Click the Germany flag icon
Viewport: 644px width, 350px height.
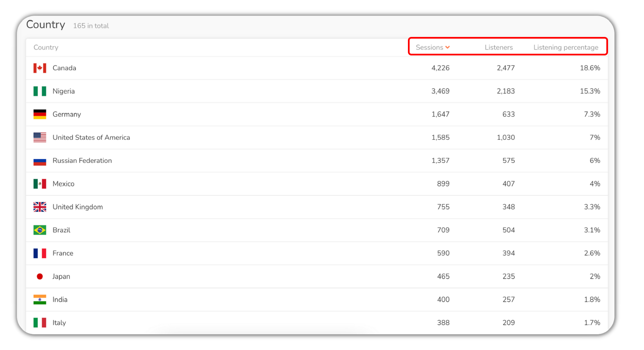tap(40, 115)
